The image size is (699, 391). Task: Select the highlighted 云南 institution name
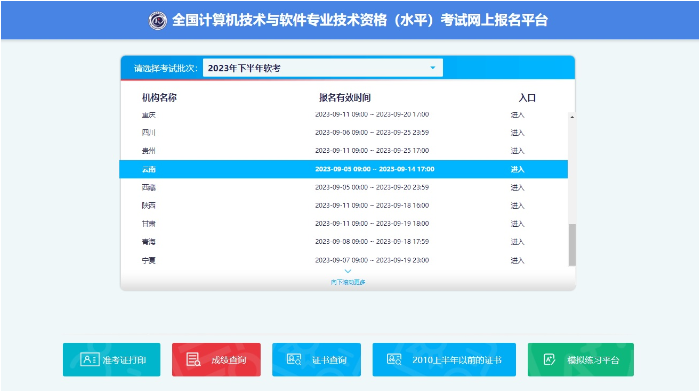(148, 169)
